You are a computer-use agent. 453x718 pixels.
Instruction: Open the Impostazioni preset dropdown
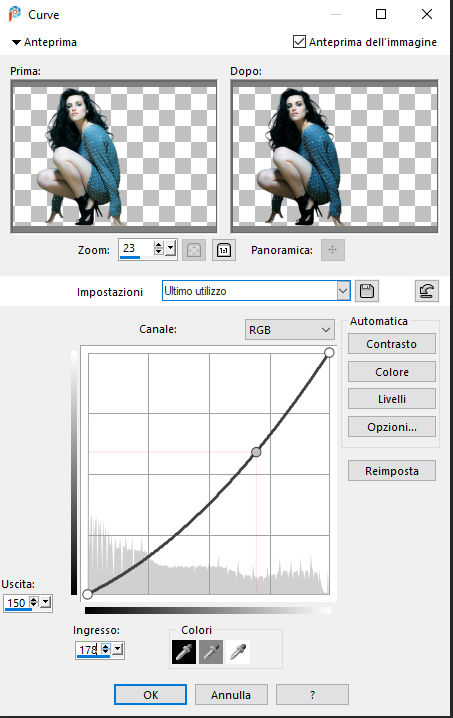pyautogui.click(x=343, y=291)
